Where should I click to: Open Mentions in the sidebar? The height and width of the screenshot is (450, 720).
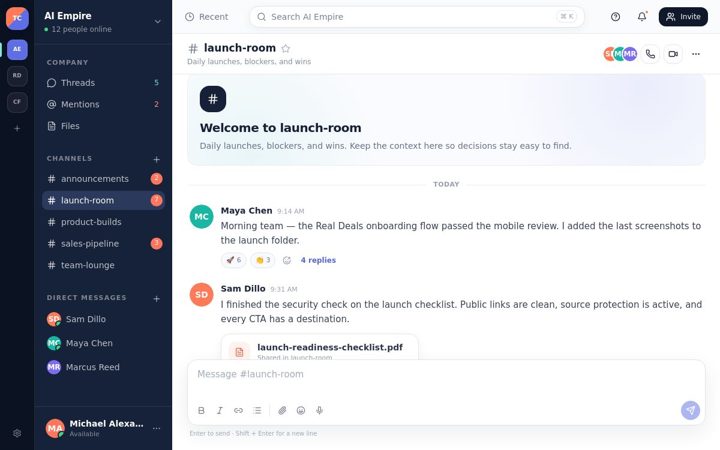(x=103, y=104)
